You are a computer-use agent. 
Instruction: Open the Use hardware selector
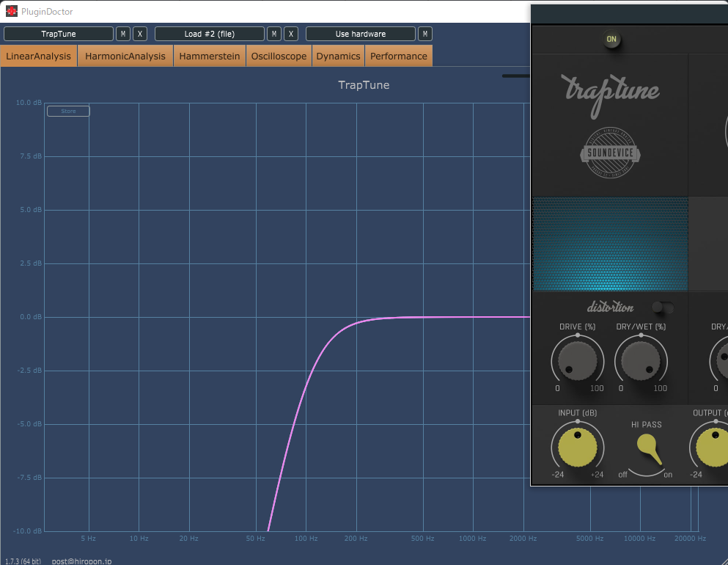361,34
